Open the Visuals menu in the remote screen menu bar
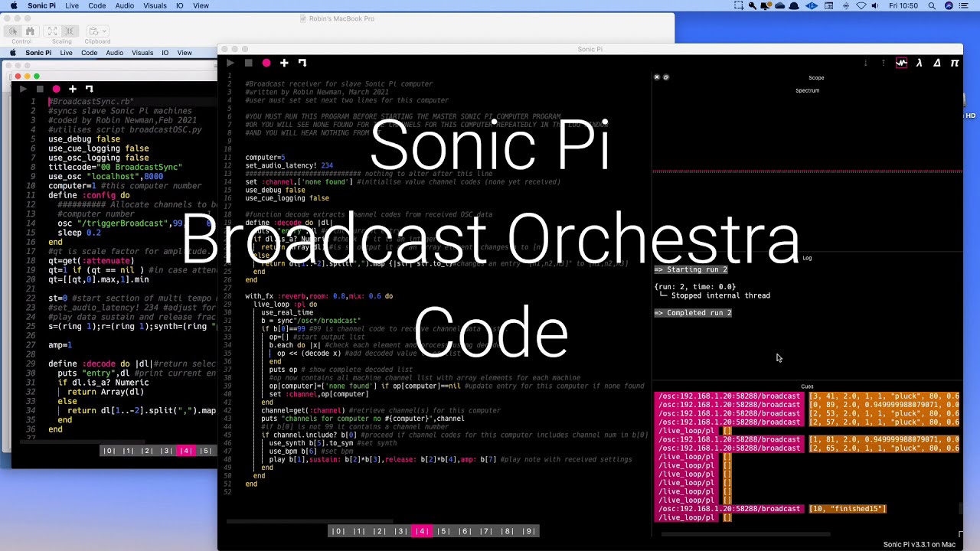The height and width of the screenshot is (551, 980). 142,53
